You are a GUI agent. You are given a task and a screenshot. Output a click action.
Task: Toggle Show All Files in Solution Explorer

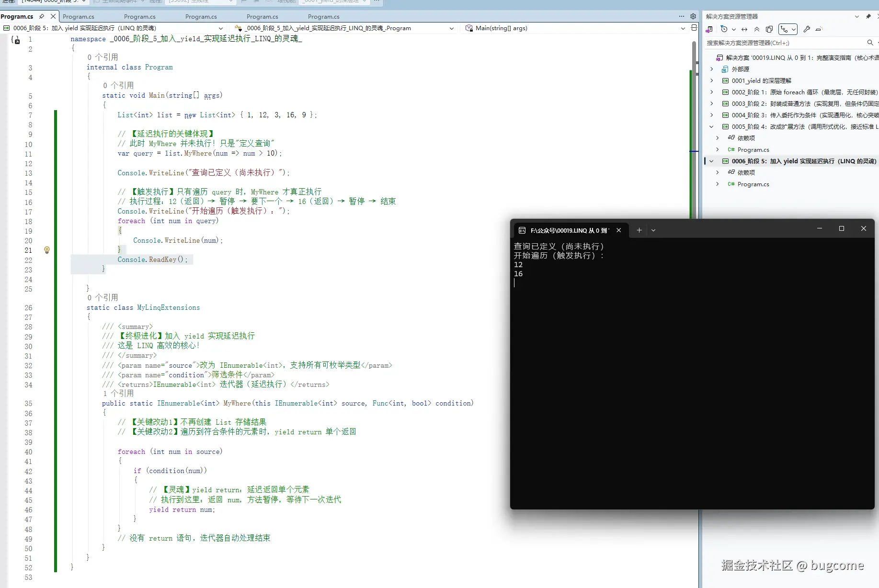(769, 29)
